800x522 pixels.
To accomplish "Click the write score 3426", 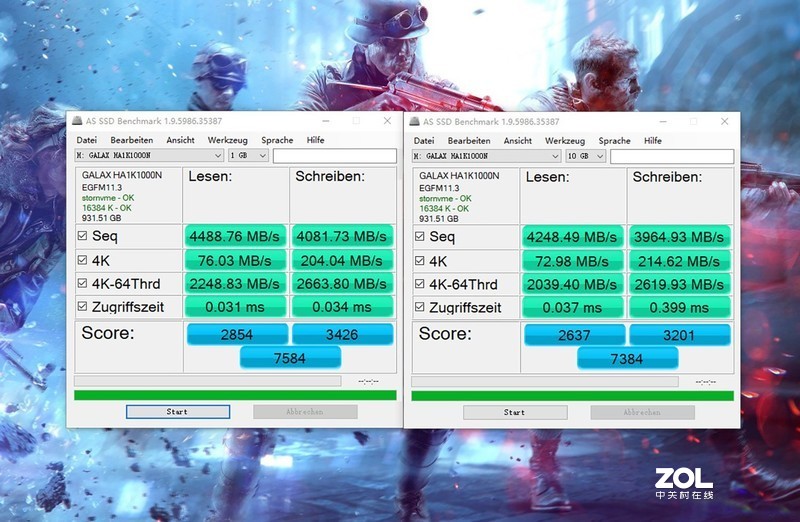I will pos(342,334).
